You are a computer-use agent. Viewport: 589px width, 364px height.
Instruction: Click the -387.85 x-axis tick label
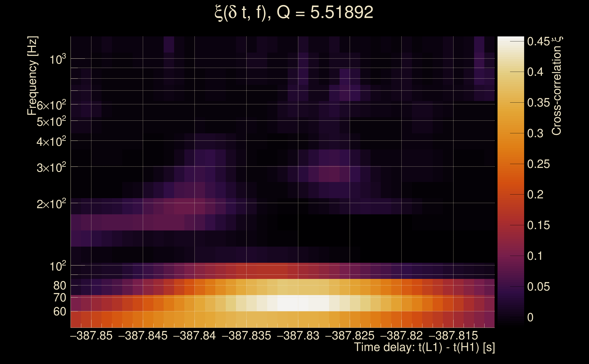click(91, 336)
